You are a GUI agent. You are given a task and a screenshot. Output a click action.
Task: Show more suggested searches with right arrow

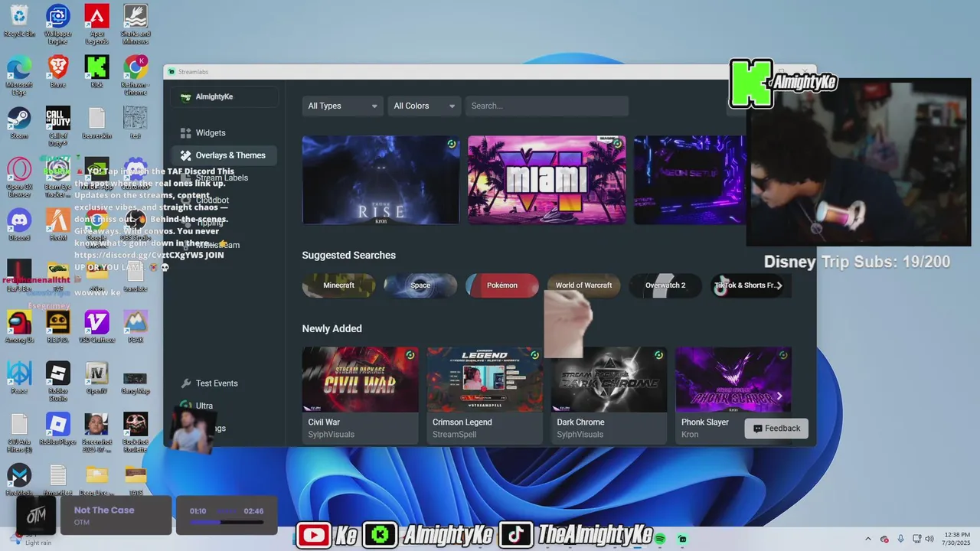779,285
